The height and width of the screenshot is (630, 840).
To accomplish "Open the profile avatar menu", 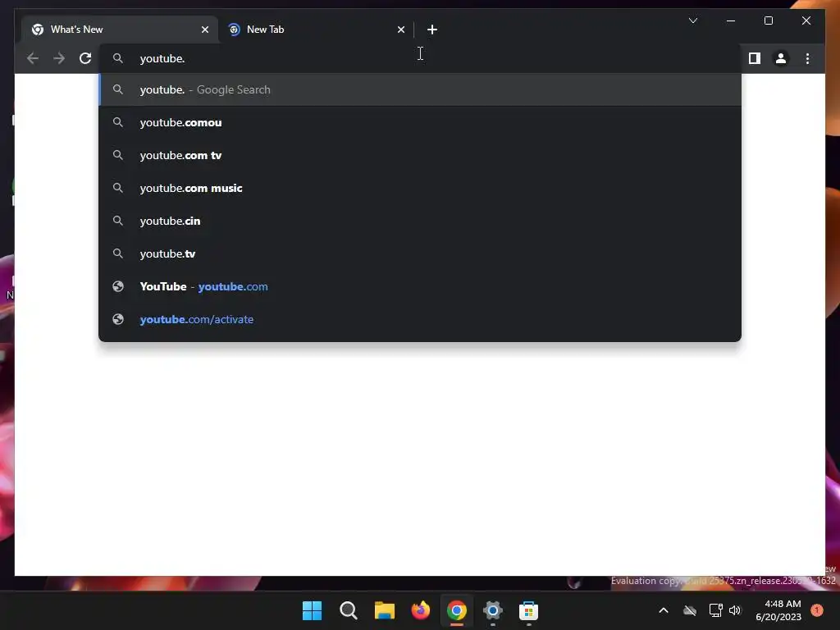I will coord(781,58).
